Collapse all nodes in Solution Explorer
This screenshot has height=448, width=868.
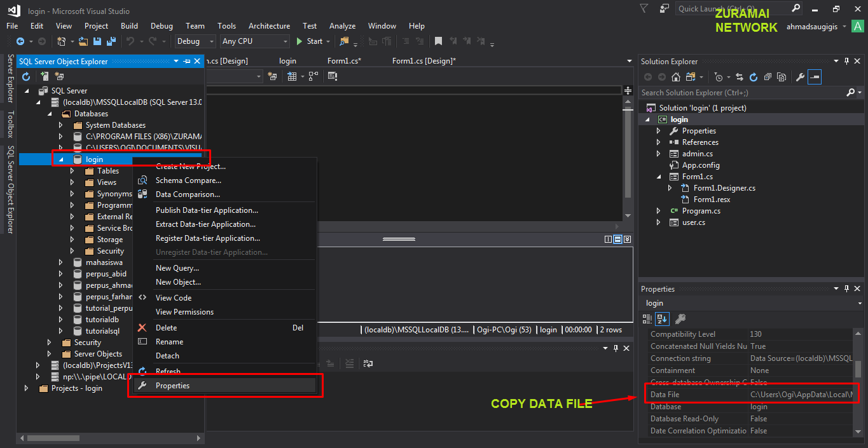[x=768, y=77]
